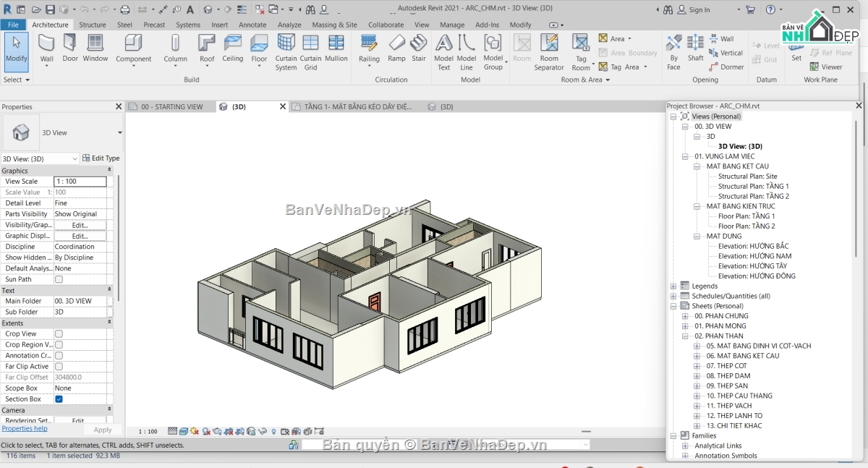Switch to the TẦNG 1 floor plan view tab
This screenshot has height=468, width=868.
coord(357,106)
